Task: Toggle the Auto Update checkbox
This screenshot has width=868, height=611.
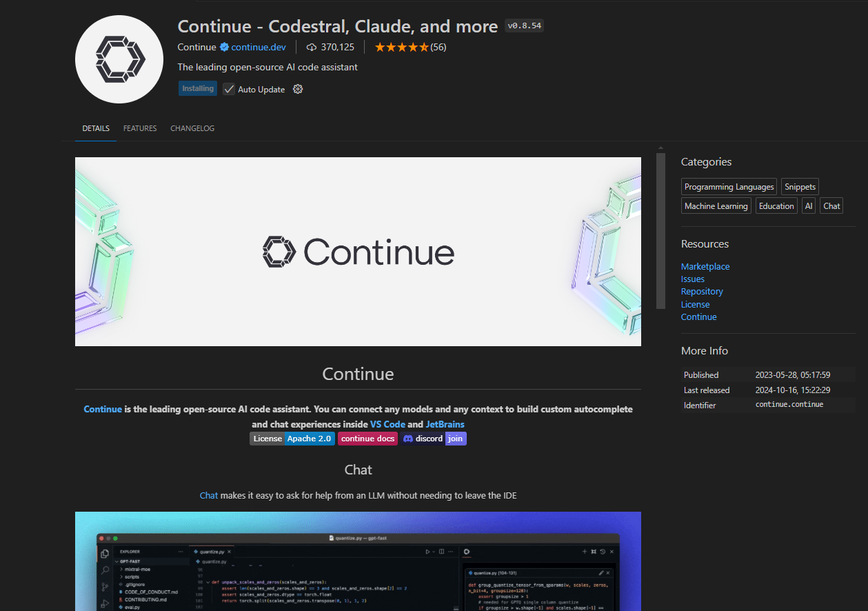Action: [x=229, y=89]
